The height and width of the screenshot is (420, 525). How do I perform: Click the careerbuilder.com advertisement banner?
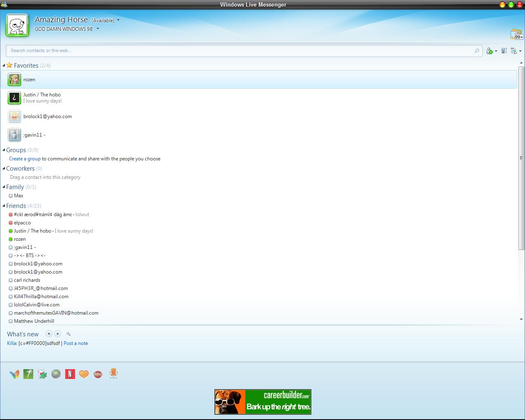tap(263, 402)
